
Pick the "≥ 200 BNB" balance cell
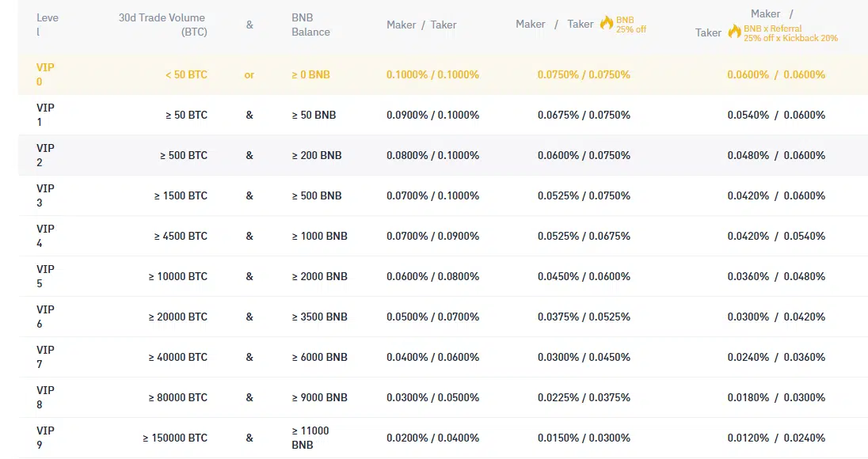tap(317, 155)
